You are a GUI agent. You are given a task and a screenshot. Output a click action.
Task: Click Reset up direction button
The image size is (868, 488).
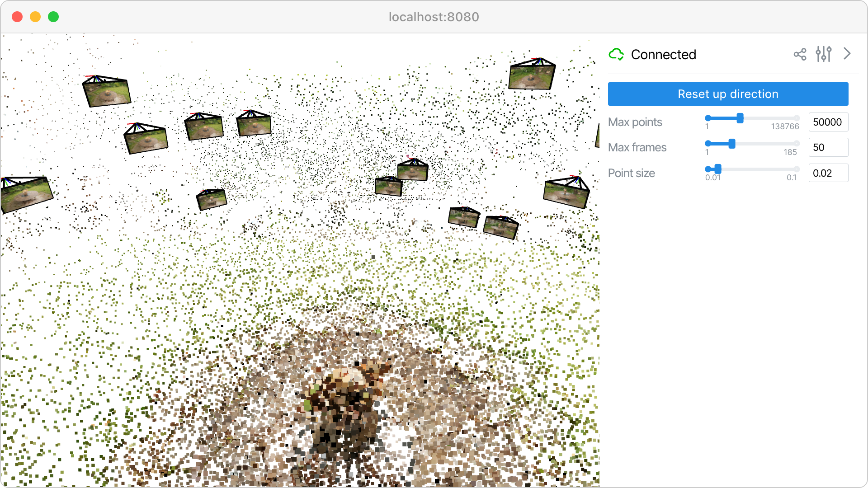coord(728,94)
